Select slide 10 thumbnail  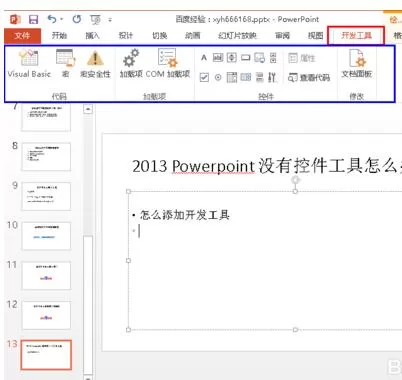click(46, 236)
